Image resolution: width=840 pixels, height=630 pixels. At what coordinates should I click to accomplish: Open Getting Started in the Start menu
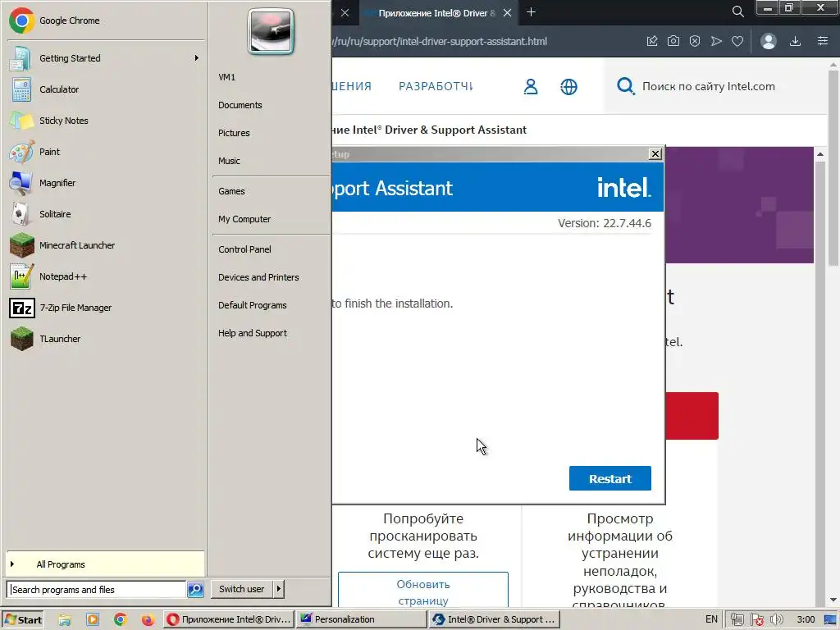105,58
